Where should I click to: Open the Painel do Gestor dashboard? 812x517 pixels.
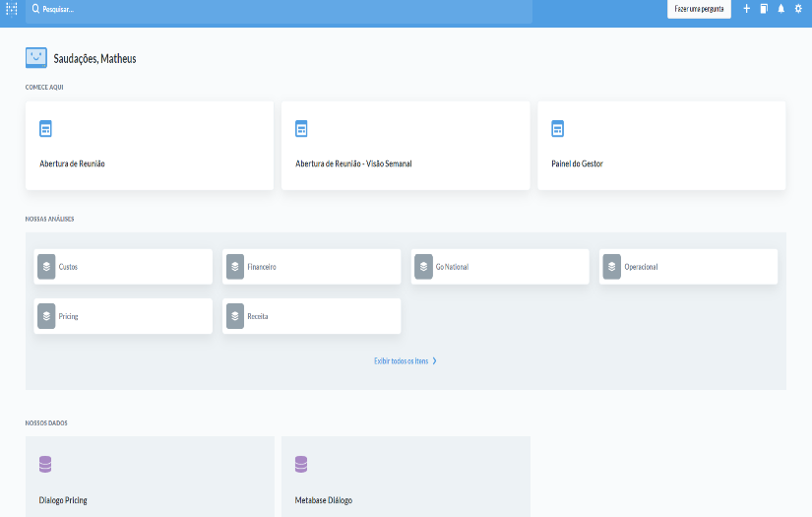(x=661, y=146)
